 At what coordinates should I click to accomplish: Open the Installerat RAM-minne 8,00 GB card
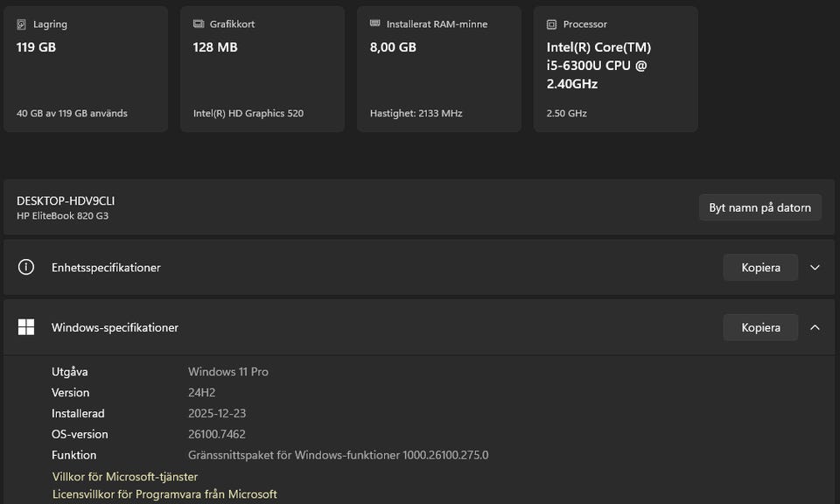point(439,69)
